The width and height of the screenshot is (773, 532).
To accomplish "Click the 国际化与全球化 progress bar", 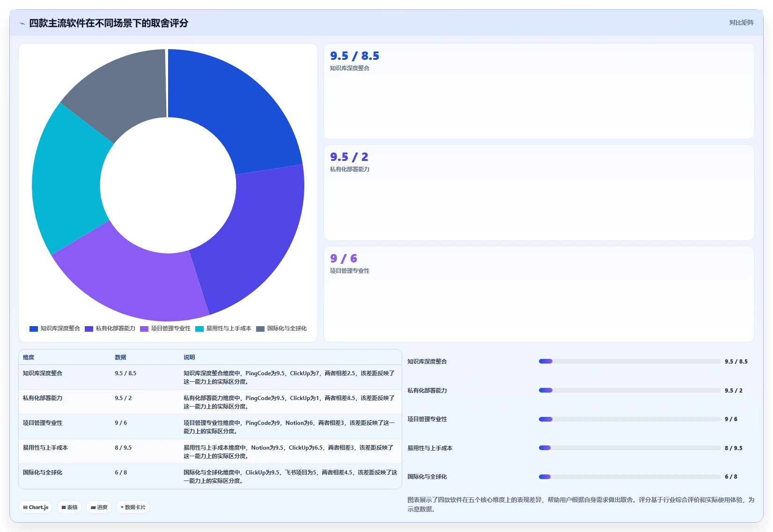I will click(630, 477).
